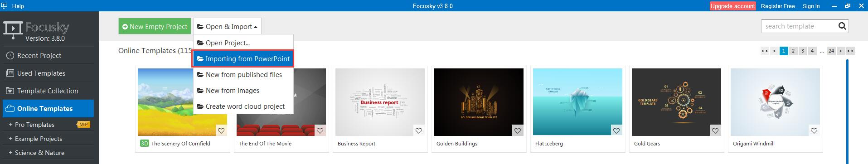
Task: Click Upgrade account button
Action: coord(732,6)
